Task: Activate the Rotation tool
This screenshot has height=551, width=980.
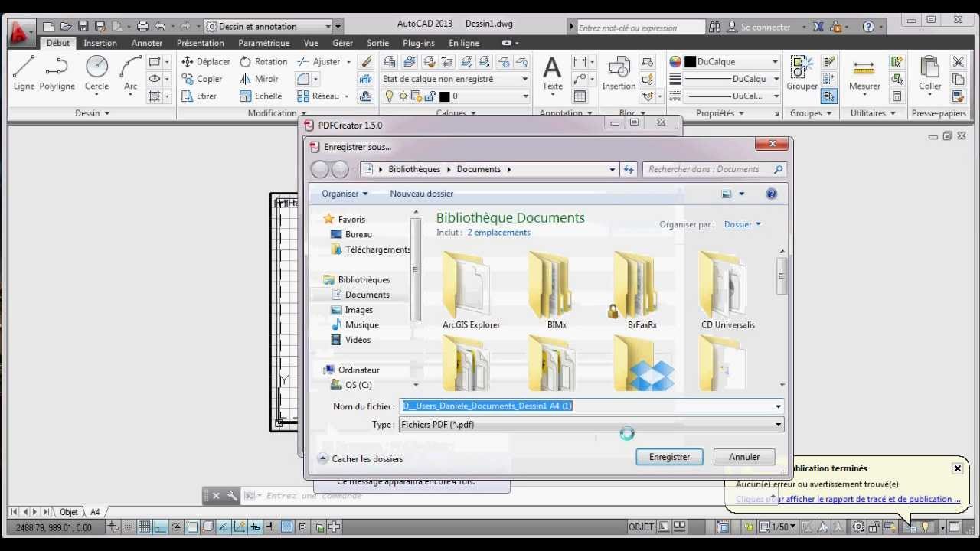Action: (x=263, y=61)
